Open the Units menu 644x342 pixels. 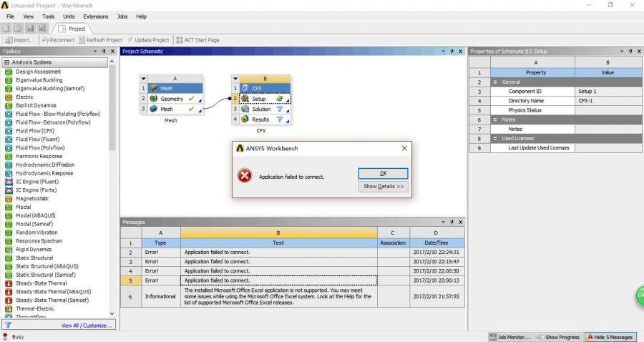pos(69,16)
